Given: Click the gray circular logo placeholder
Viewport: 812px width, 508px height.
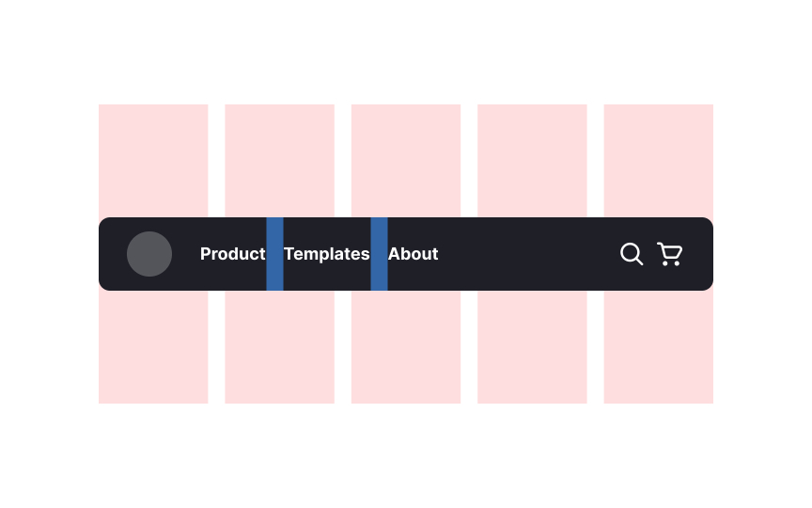Looking at the screenshot, I should (149, 254).
